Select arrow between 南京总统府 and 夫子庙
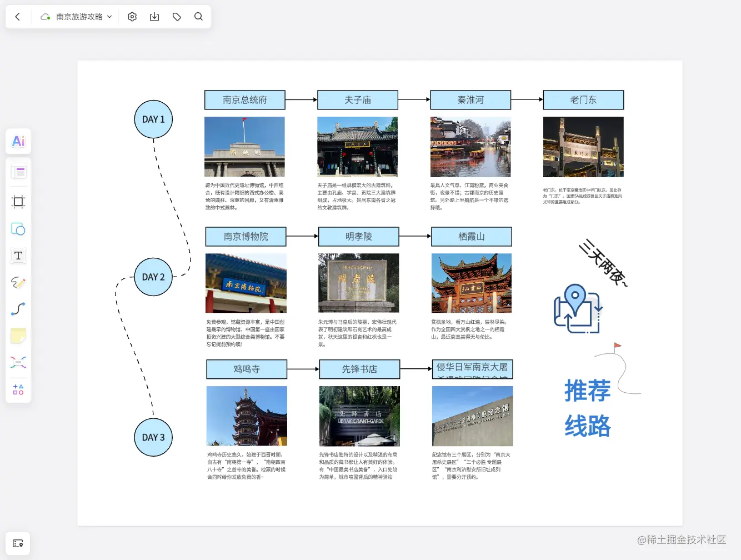 point(302,100)
